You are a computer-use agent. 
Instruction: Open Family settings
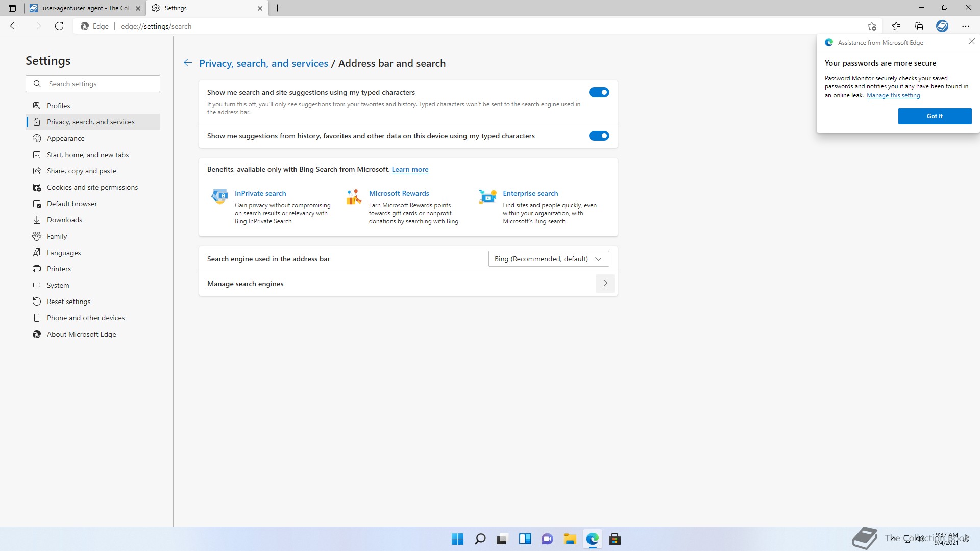[93, 236]
